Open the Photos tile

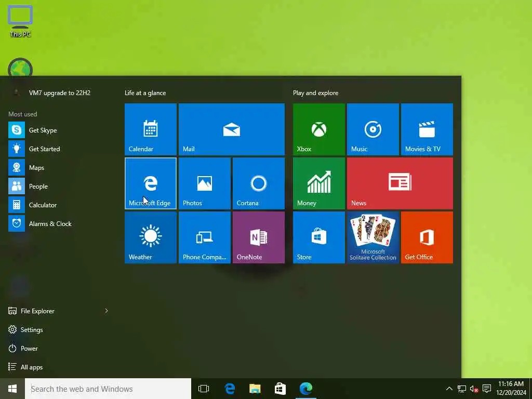pos(204,183)
